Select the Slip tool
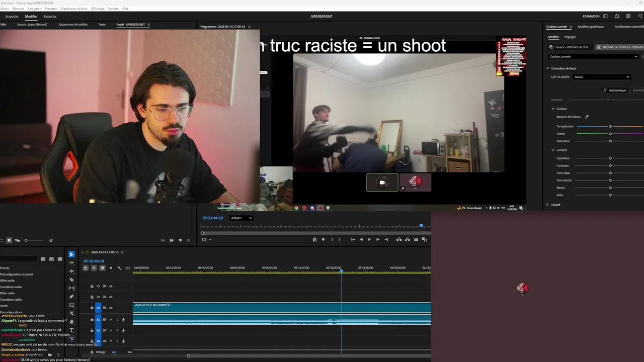This screenshot has width=644, height=362. pyautogui.click(x=71, y=288)
